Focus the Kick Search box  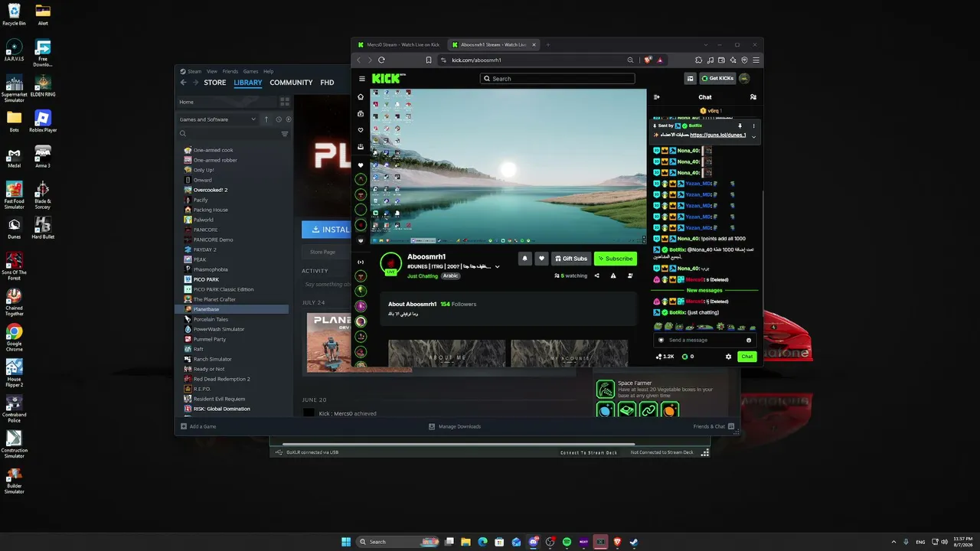click(557, 79)
